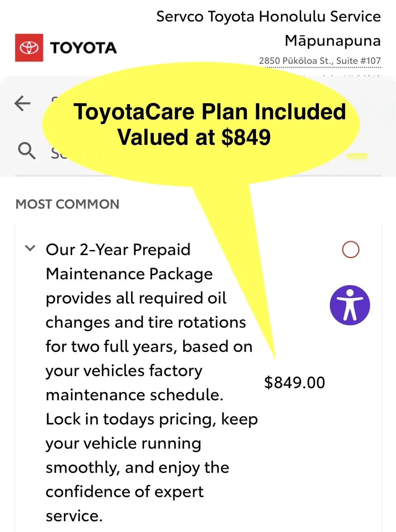Screen dimensions: 396x532
Task: Click the Māpunapuna location name
Action: [x=332, y=41]
